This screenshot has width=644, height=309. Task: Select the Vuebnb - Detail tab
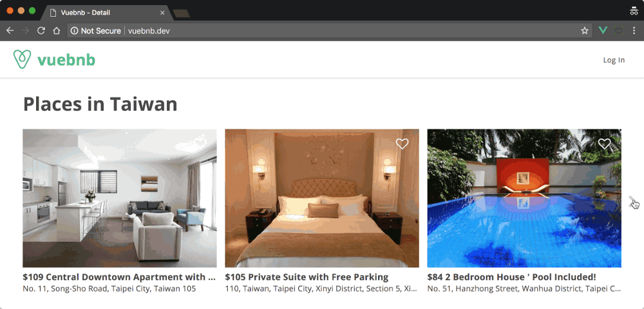(x=107, y=13)
